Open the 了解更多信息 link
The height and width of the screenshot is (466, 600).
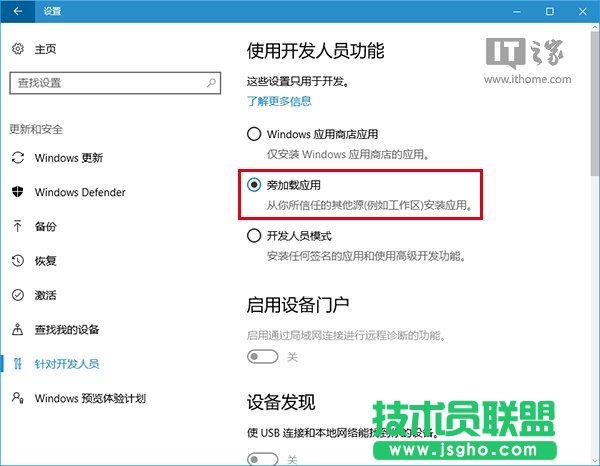click(279, 101)
